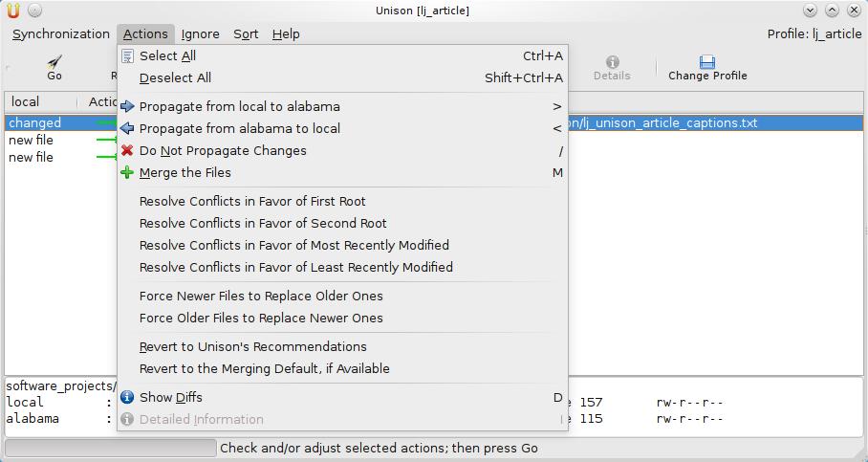Click the blue right arrow propagate icon
Screen dimensions: 868x462
[x=127, y=106]
